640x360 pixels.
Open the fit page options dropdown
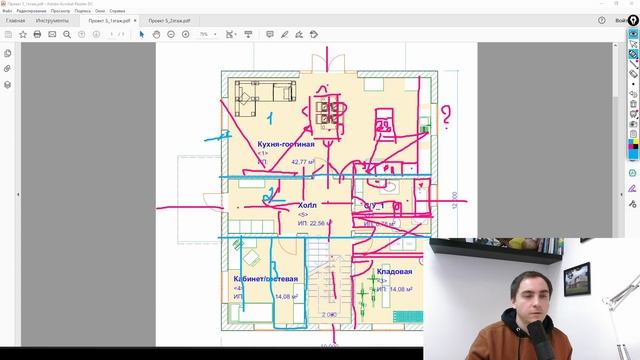coord(231,35)
